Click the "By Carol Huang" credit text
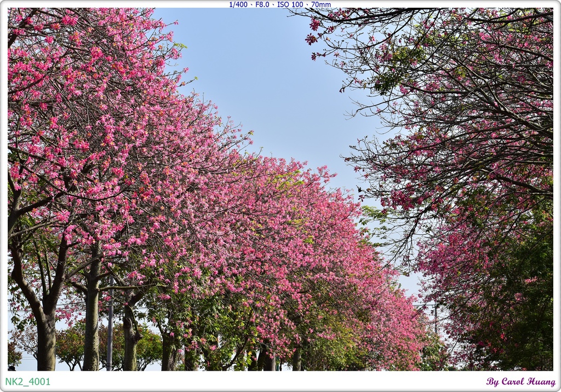The height and width of the screenshot is (392, 561). click(x=520, y=382)
